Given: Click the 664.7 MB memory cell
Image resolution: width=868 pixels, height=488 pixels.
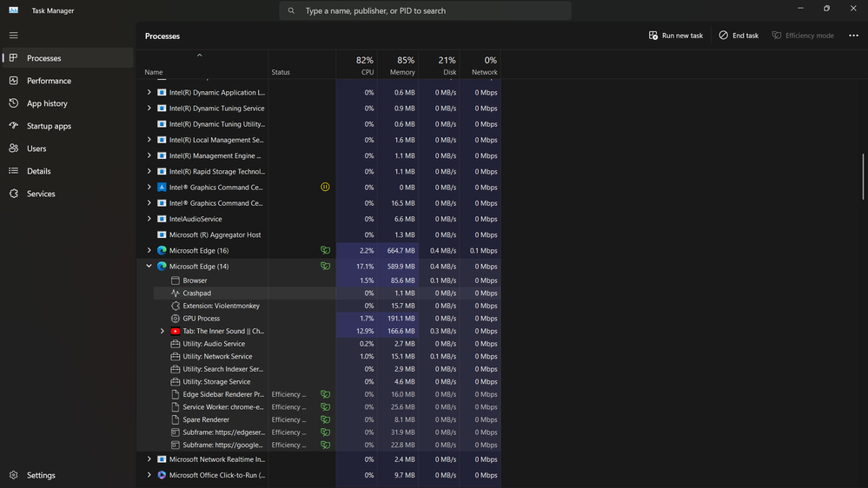Looking at the screenshot, I should pyautogui.click(x=398, y=251).
